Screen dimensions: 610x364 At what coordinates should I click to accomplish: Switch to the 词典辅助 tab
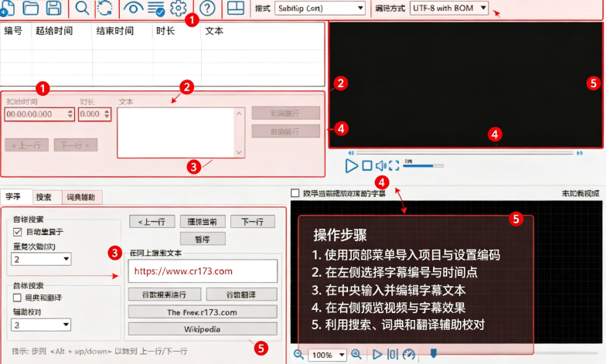click(80, 197)
